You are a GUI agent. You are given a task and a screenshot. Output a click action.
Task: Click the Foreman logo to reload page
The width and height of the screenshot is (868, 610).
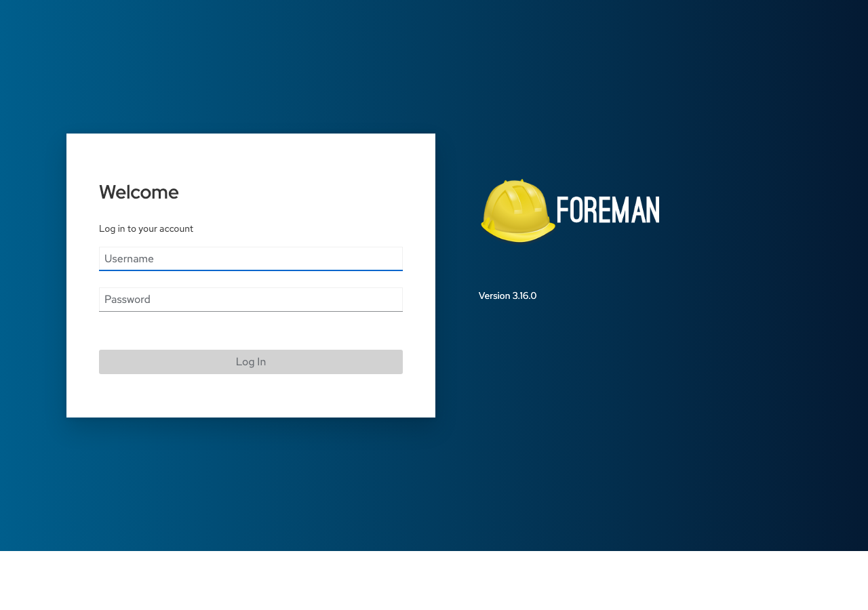click(570, 210)
